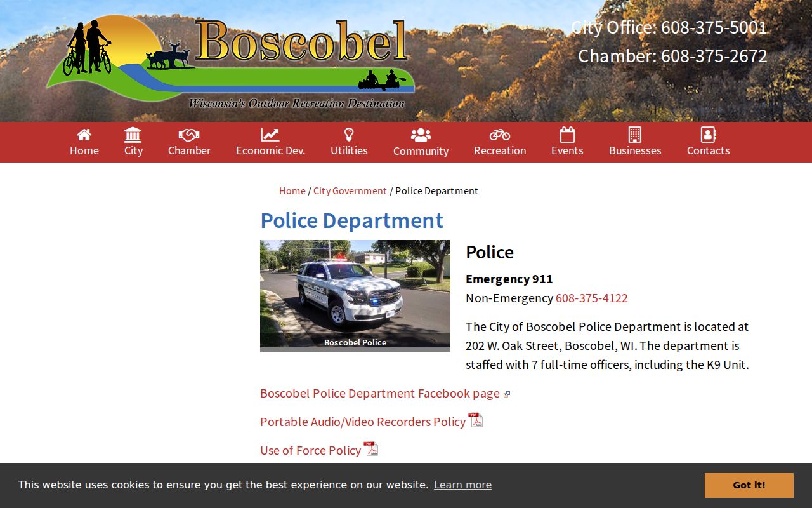Open the Contacts menu label
Image resolution: width=812 pixels, height=508 pixels.
(x=708, y=150)
